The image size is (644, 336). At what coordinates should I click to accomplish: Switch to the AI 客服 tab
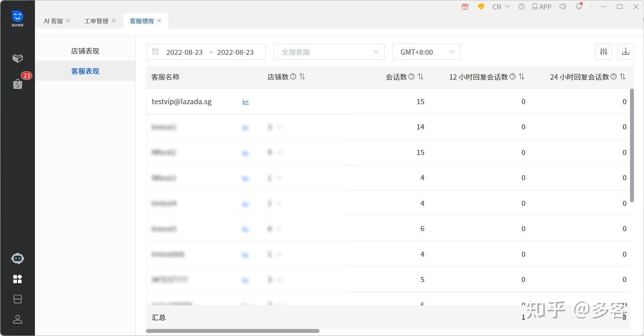(54, 21)
